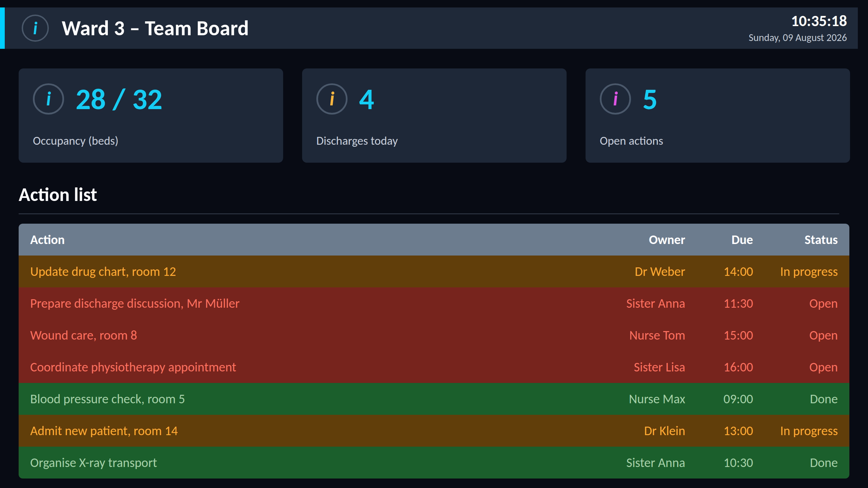The height and width of the screenshot is (488, 868).
Task: Click the 'Owner' column header
Action: (667, 240)
